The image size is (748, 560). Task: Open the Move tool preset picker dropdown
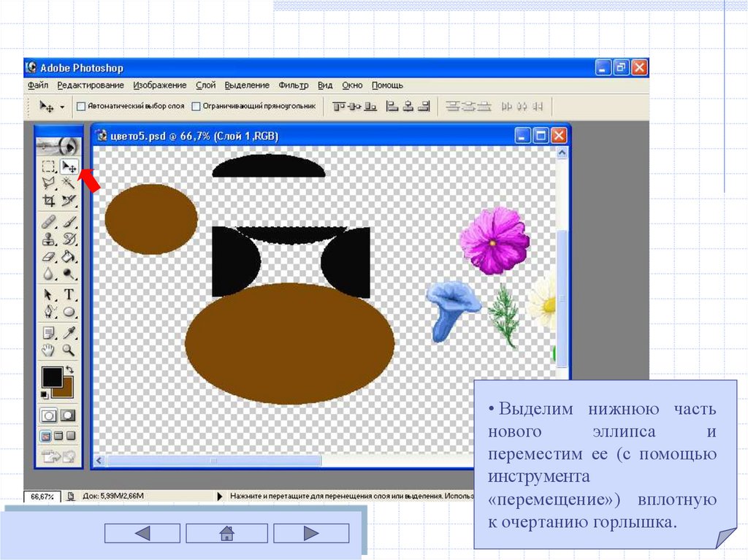click(62, 107)
